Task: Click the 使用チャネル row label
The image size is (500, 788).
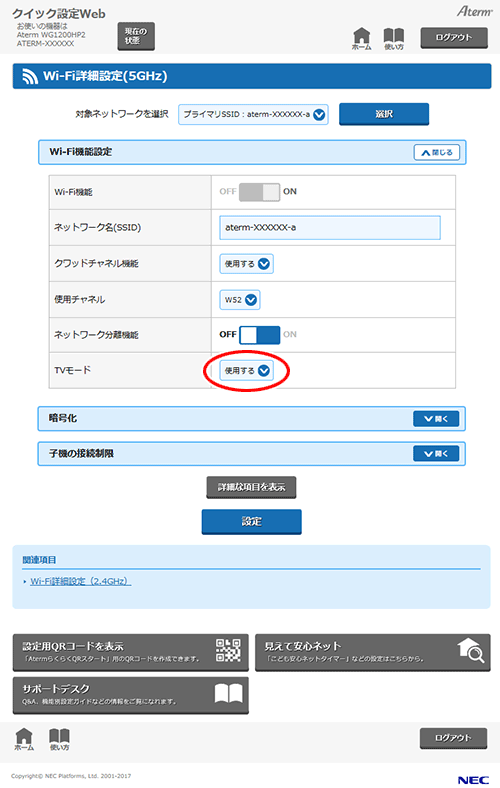Action: [x=79, y=300]
